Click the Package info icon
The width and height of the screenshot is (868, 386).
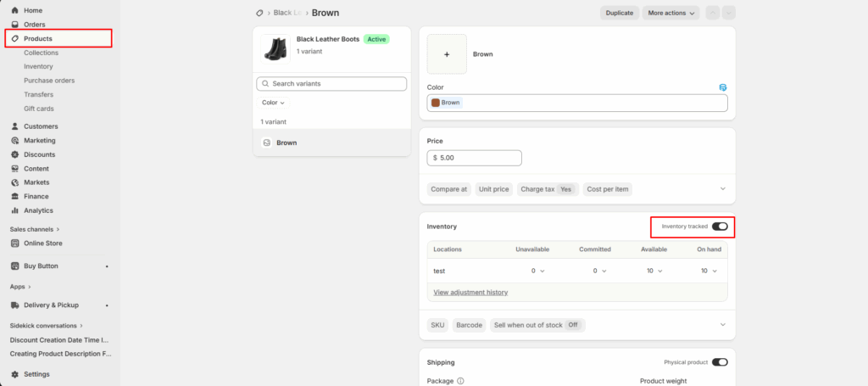click(x=460, y=381)
